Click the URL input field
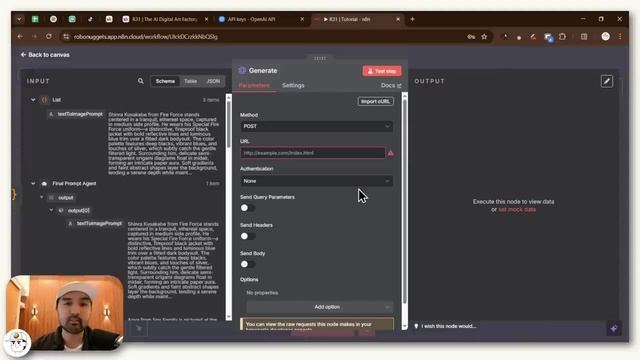Viewport: 640px width, 360px height. (313, 153)
